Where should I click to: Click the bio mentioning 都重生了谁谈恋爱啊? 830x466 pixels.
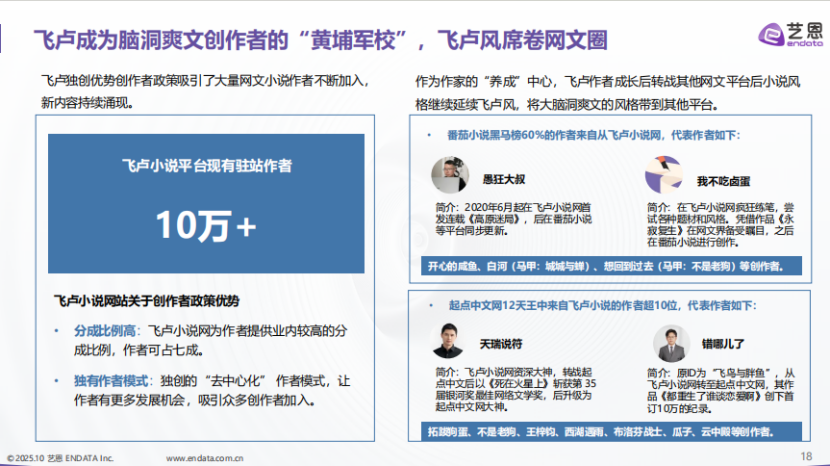720,391
